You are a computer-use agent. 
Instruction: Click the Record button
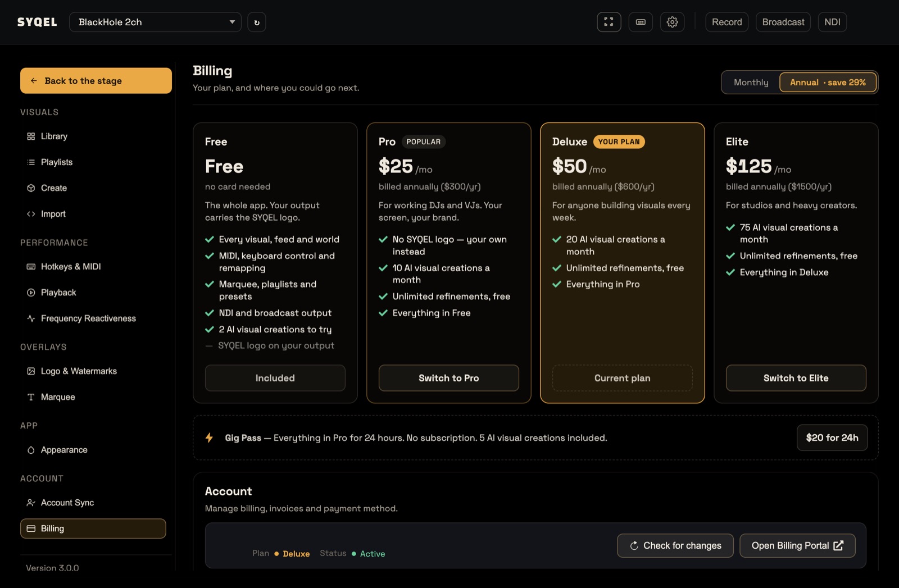[x=727, y=22]
